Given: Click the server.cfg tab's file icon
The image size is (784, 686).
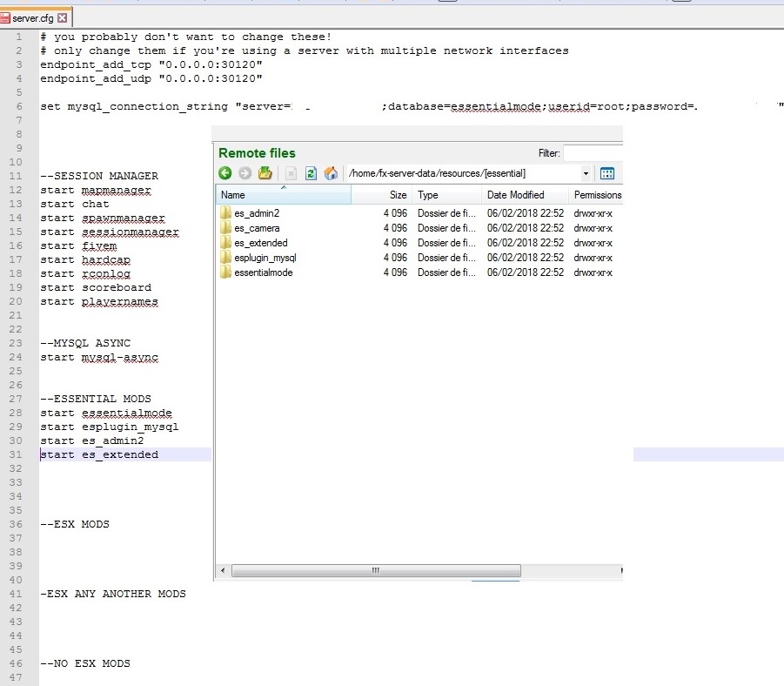Looking at the screenshot, I should click(x=5, y=18).
